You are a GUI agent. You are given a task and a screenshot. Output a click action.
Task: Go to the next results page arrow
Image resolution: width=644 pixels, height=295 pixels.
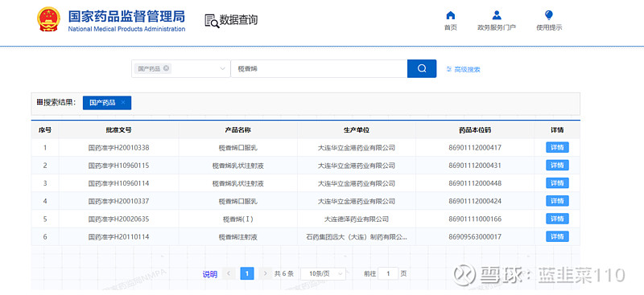click(266, 273)
